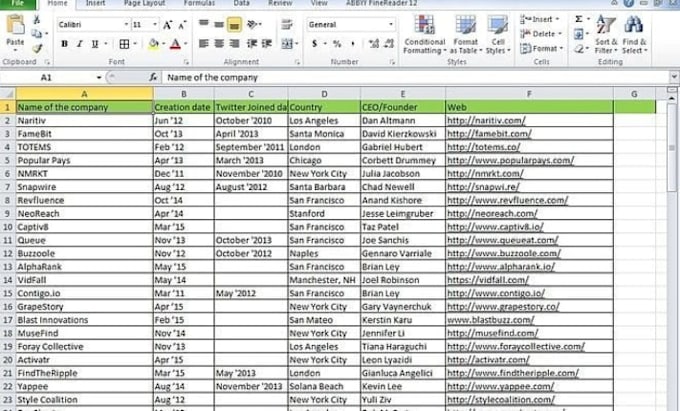Open the Fill Color dropdown arrow

pyautogui.click(x=163, y=44)
